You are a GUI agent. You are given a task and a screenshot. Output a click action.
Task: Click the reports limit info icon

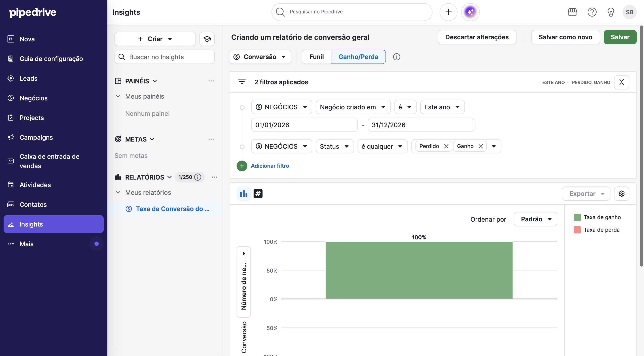[x=198, y=177]
